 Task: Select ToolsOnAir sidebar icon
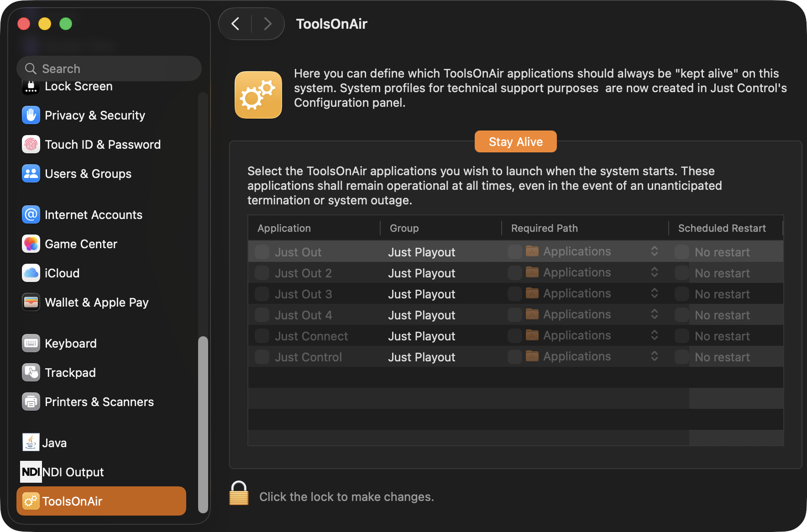pyautogui.click(x=31, y=501)
